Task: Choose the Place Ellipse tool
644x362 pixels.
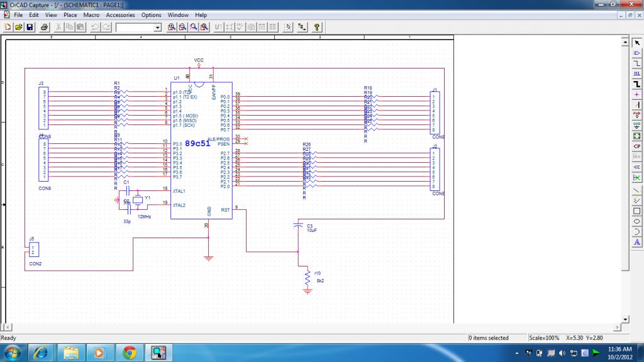Action: click(636, 221)
